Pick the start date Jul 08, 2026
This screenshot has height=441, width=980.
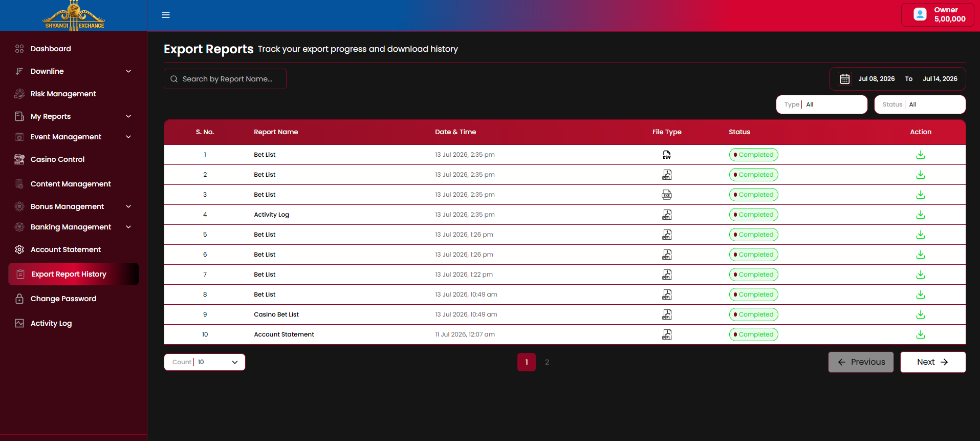tap(877, 79)
